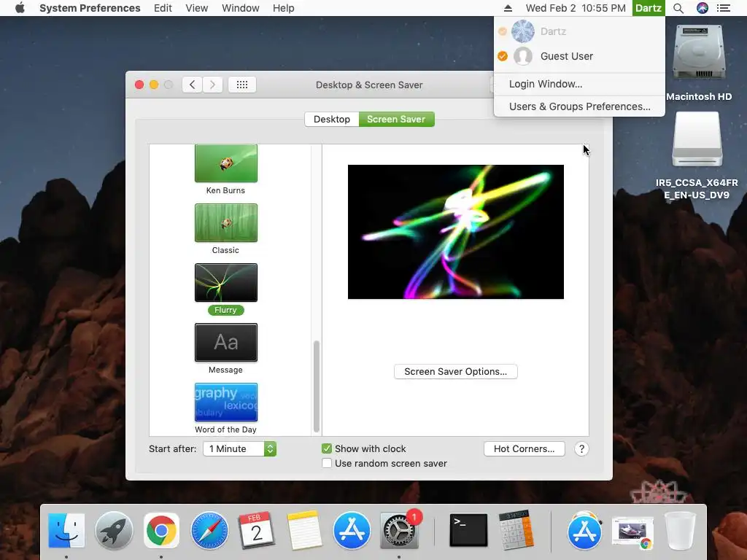Open the Window menu

[241, 8]
